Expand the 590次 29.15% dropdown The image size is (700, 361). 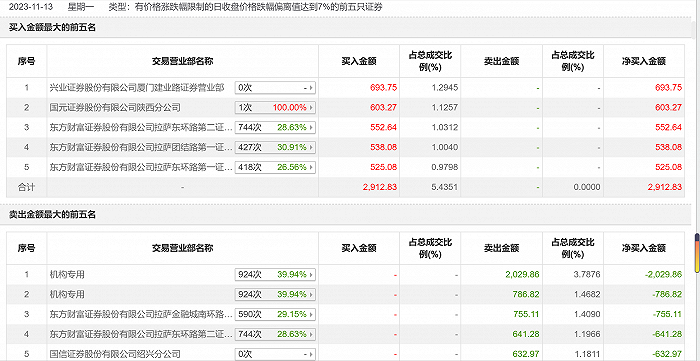coord(275,314)
